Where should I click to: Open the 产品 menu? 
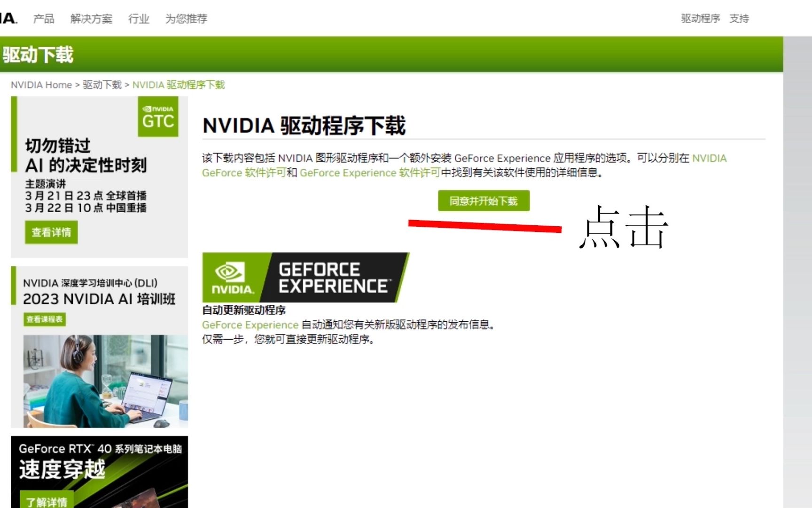44,19
